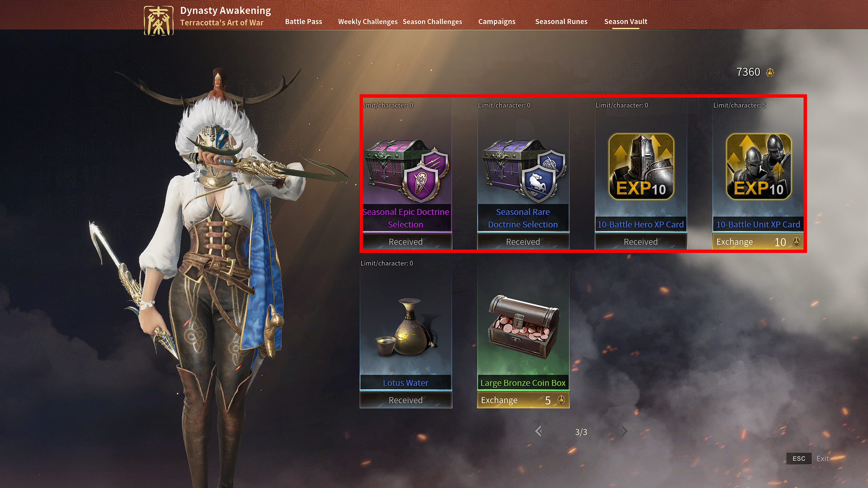The image size is (868, 488).
Task: Click the Dynasty Awakening season emblem
Action: (x=158, y=21)
